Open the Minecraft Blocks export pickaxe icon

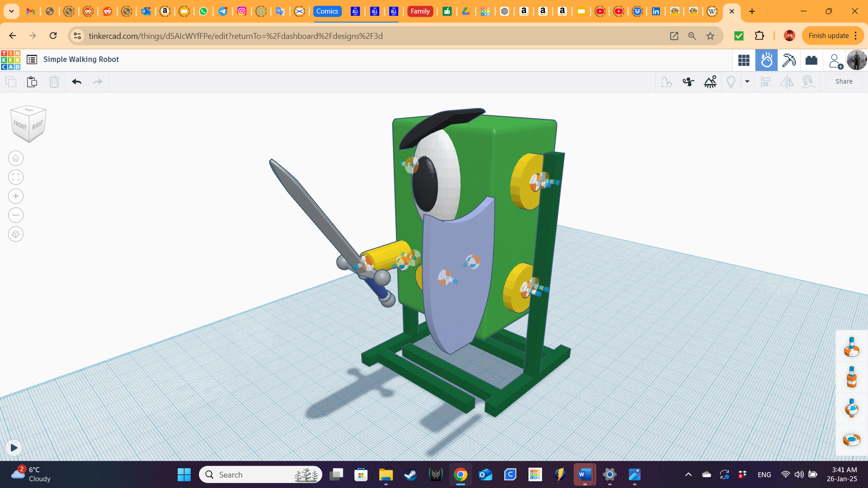789,60
